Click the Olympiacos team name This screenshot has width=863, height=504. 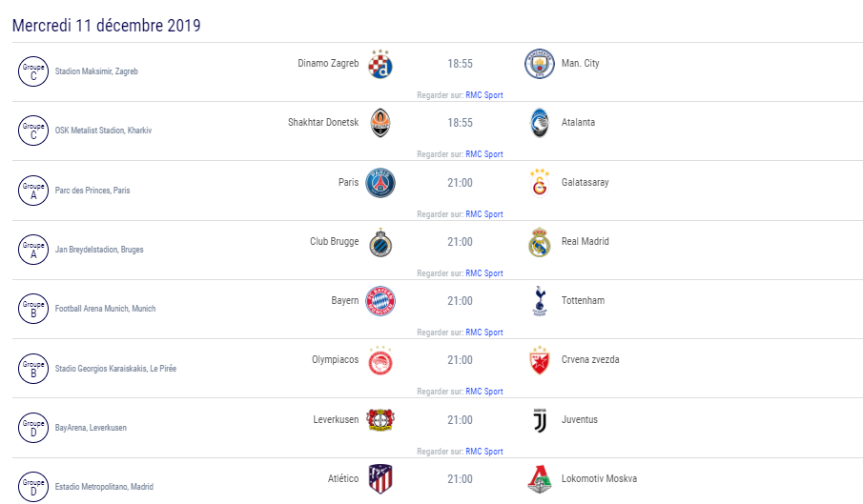click(335, 359)
